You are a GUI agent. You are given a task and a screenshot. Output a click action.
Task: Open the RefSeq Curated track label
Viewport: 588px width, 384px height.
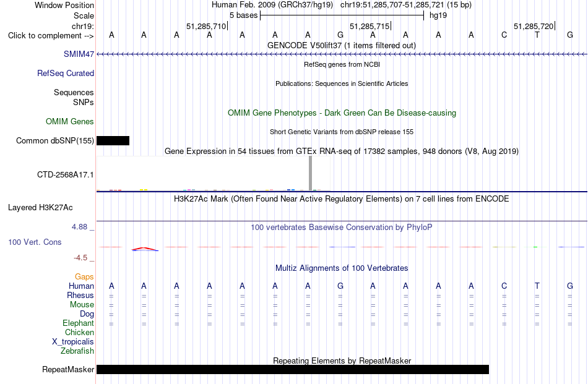pyautogui.click(x=65, y=73)
